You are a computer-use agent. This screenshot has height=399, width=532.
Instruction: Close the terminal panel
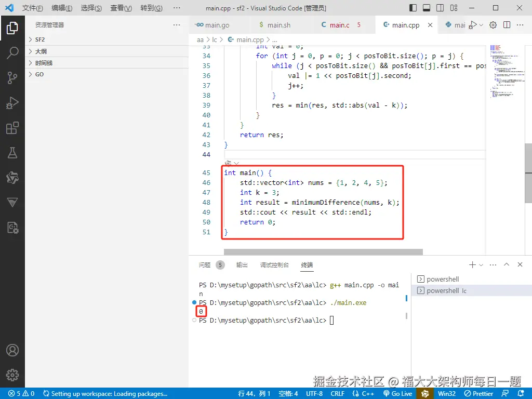(520, 264)
